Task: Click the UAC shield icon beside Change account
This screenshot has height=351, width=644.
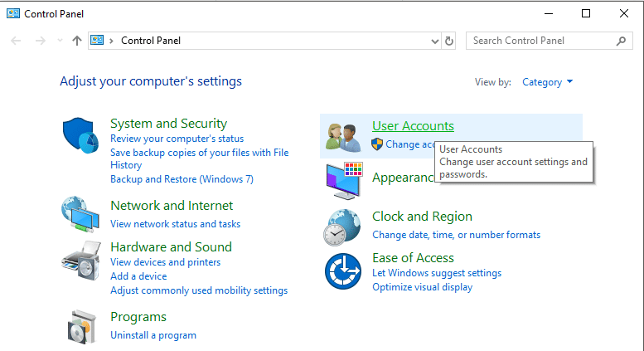Action: (377, 144)
